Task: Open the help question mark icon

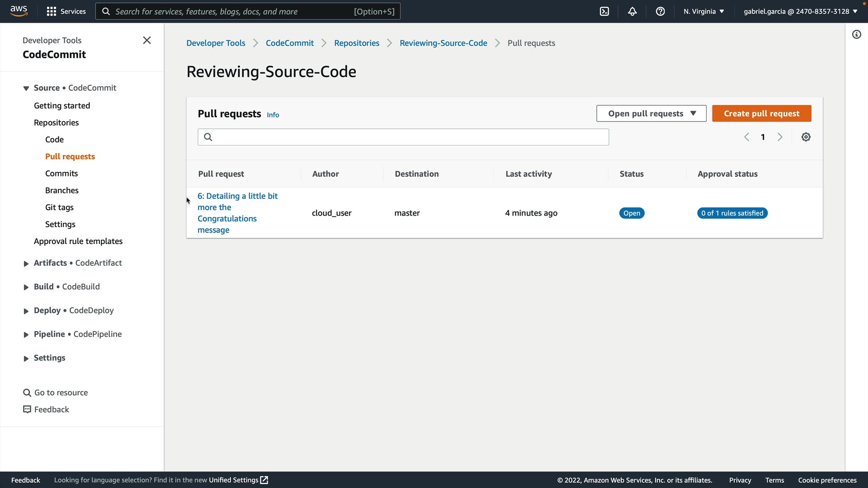Action: click(660, 11)
